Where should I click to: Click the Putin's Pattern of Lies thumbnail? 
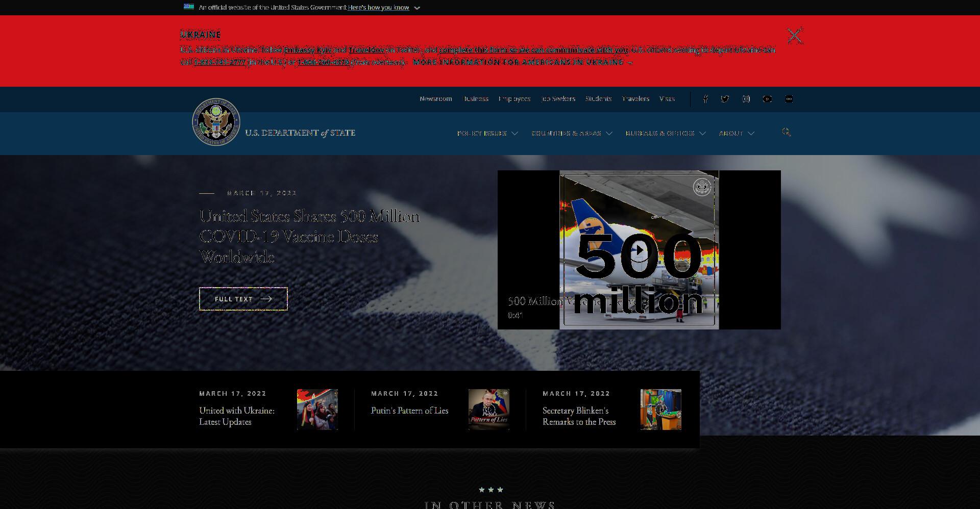point(489,410)
